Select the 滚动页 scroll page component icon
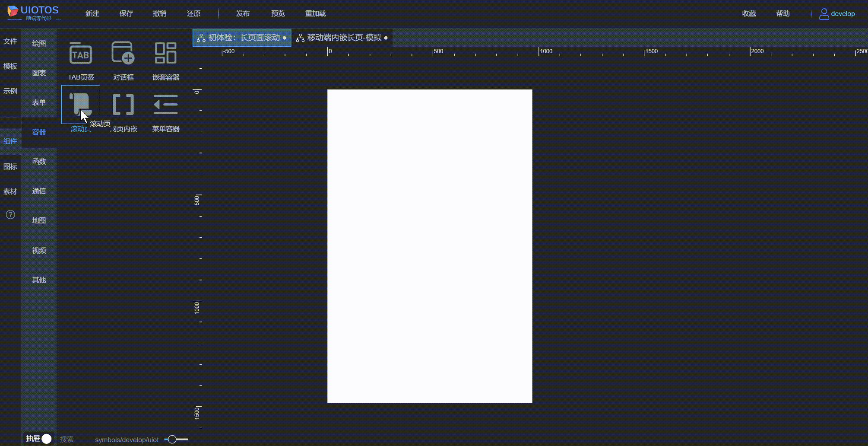Viewport: 868px width, 446px height. [x=80, y=104]
